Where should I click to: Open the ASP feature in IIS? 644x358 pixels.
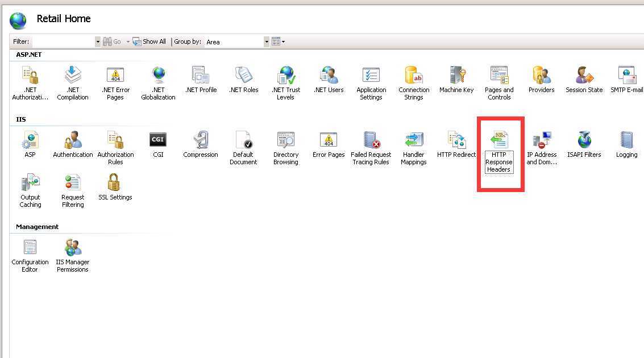point(30,144)
